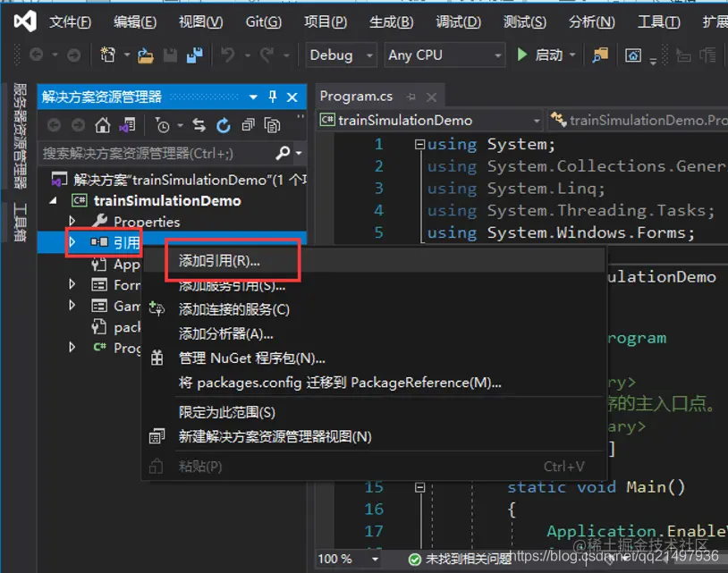
Task: Choose 管理 NuGet 程序包(N)... menu item
Action: [374, 358]
